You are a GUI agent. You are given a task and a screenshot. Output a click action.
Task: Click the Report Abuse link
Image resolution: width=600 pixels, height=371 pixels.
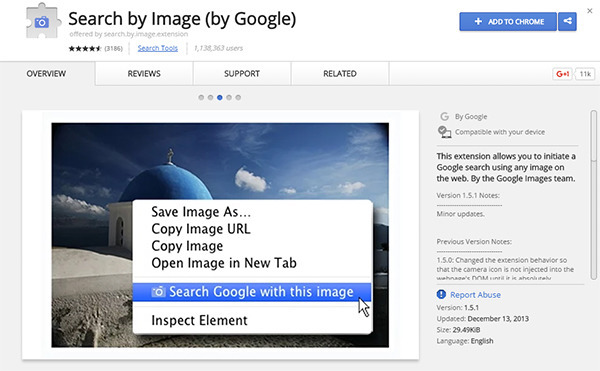475,295
